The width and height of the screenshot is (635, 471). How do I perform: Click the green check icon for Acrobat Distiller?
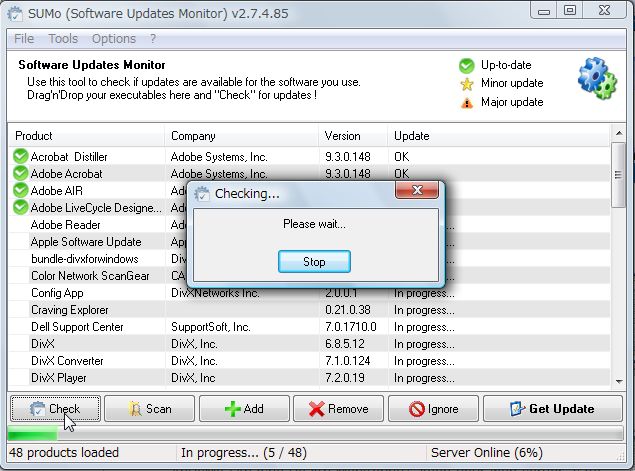pyautogui.click(x=20, y=156)
